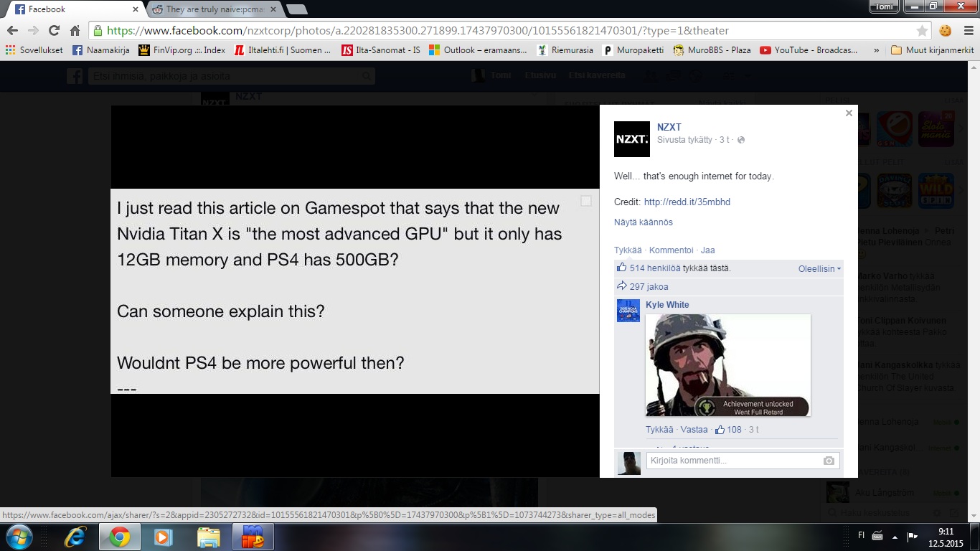Go to Etusivu in the Facebook header

(540, 75)
